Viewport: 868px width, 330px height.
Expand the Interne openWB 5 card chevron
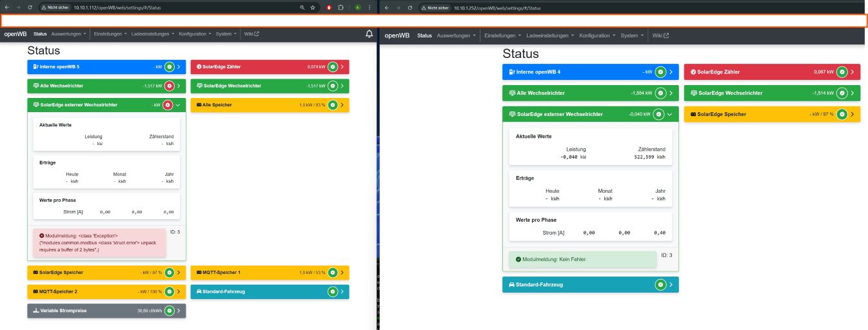click(x=179, y=66)
